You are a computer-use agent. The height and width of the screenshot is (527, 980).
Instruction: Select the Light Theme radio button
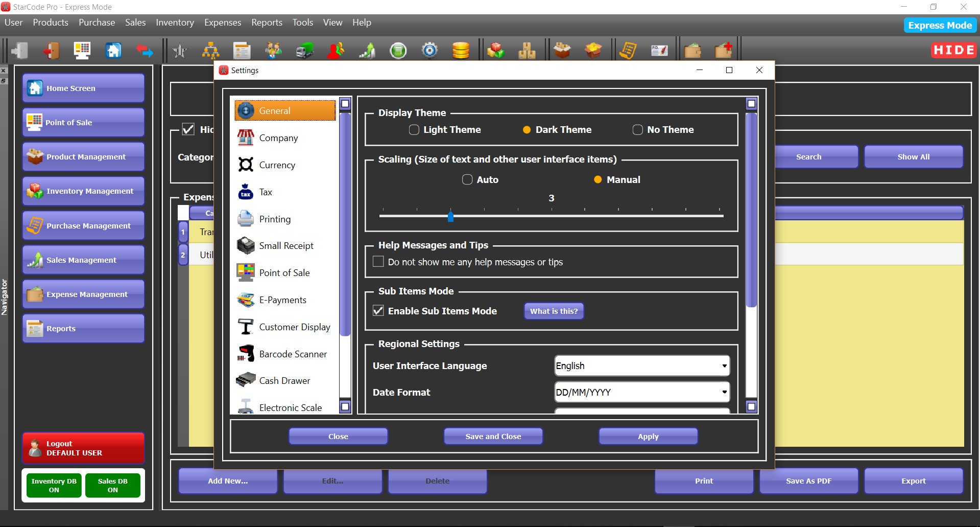coord(414,130)
